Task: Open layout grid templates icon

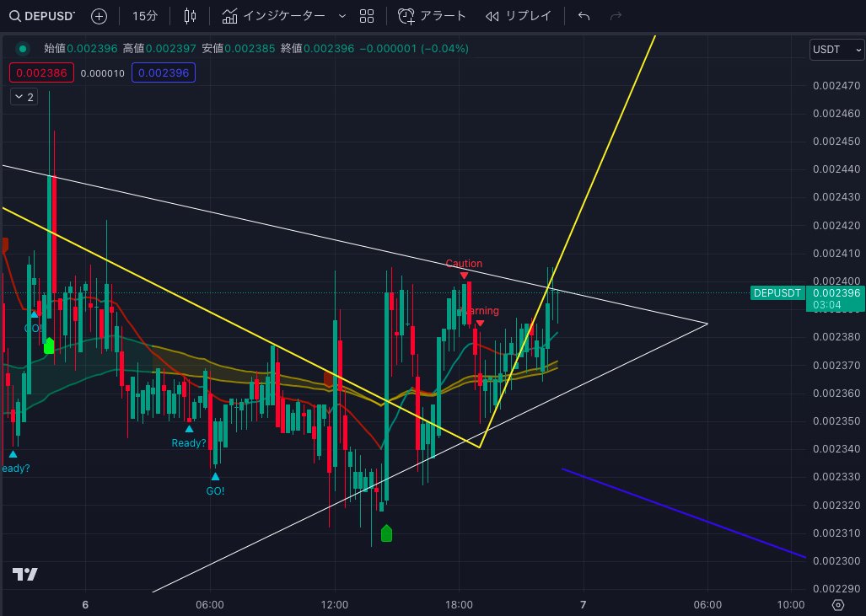Action: click(x=367, y=17)
